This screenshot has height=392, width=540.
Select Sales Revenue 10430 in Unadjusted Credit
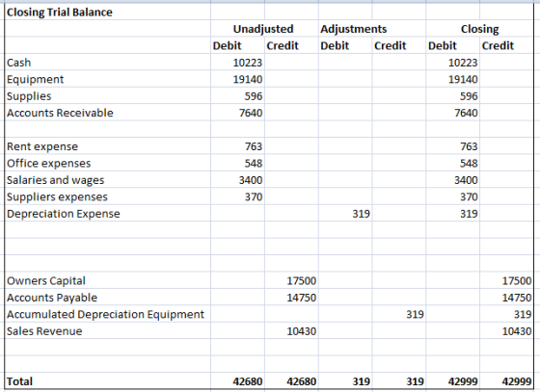click(x=301, y=331)
